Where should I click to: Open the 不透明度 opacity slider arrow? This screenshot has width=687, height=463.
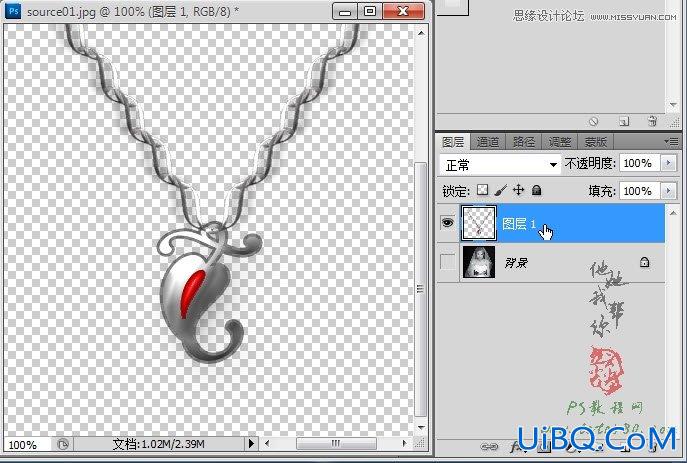pyautogui.click(x=668, y=163)
